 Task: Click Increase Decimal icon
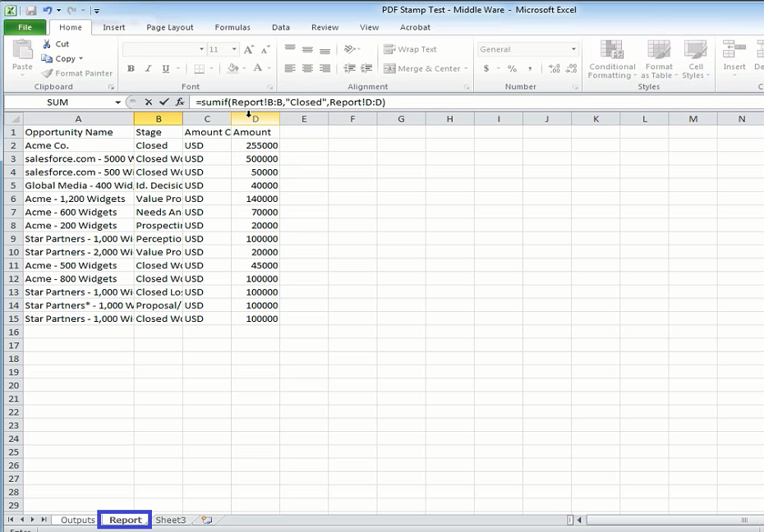click(554, 69)
